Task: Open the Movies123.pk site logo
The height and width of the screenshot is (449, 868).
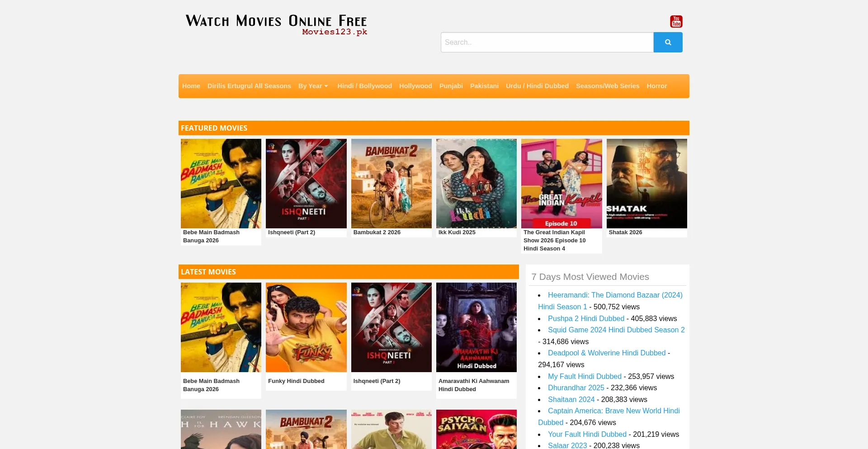Action: (276, 24)
